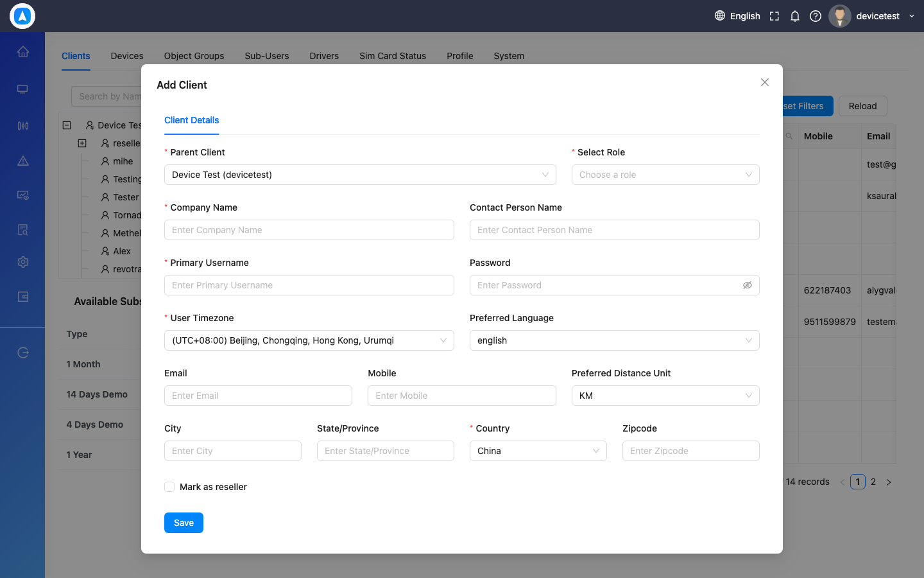Open the monitor-with-gear icon in sidebar
Screen dimensions: 924x578
(x=23, y=195)
